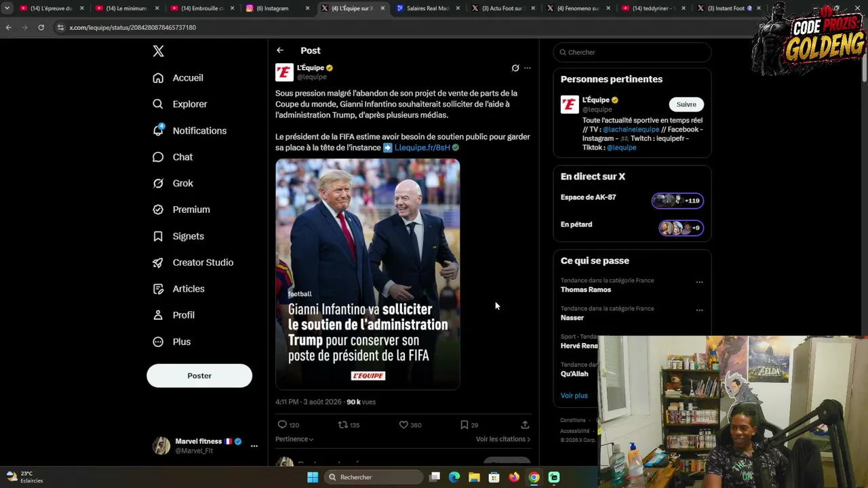
Task: Click the Poster button
Action: [199, 375]
